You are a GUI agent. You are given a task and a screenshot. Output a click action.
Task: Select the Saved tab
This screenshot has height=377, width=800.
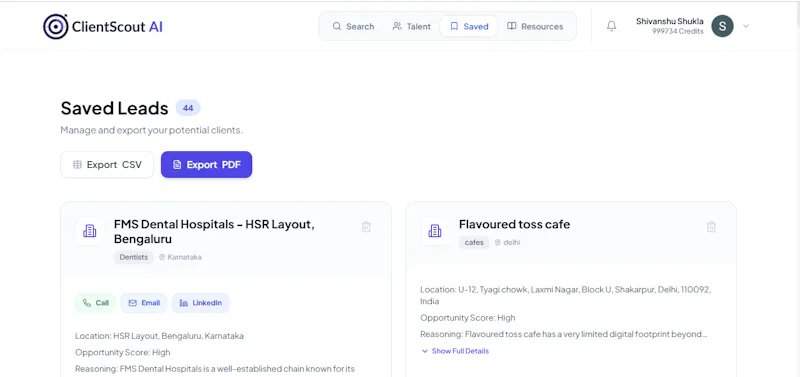point(469,27)
